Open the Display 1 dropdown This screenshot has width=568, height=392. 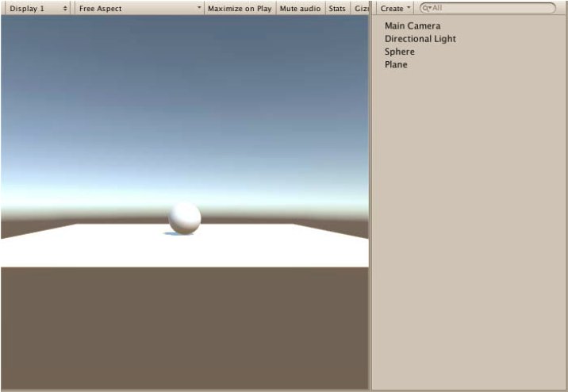(x=37, y=9)
